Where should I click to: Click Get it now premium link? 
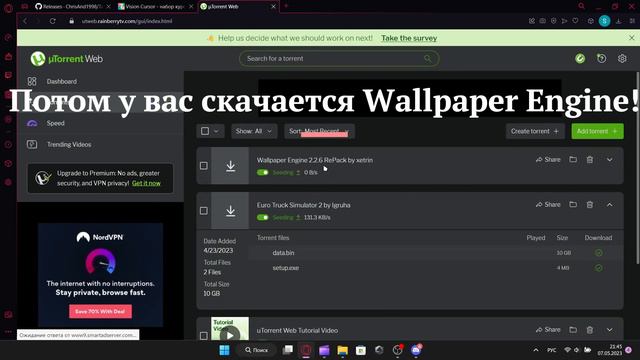(146, 183)
